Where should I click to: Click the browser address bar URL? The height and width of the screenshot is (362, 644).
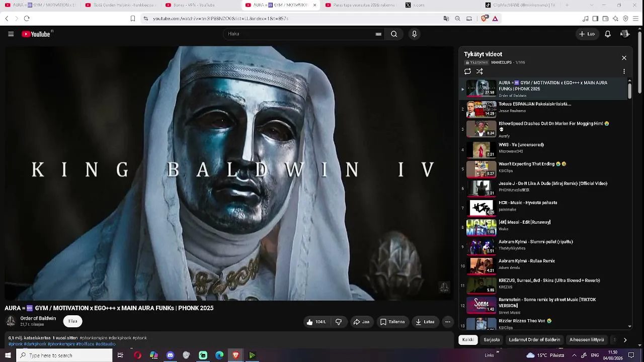[x=220, y=19]
